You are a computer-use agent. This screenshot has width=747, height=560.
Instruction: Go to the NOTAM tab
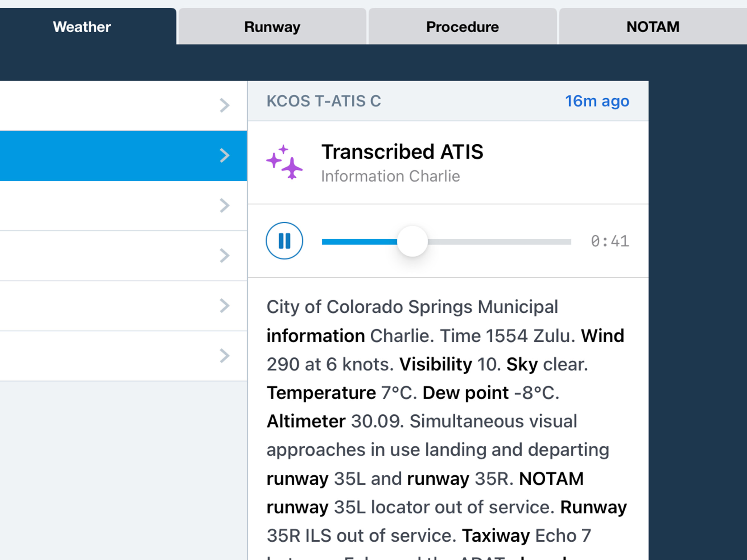coord(652,27)
